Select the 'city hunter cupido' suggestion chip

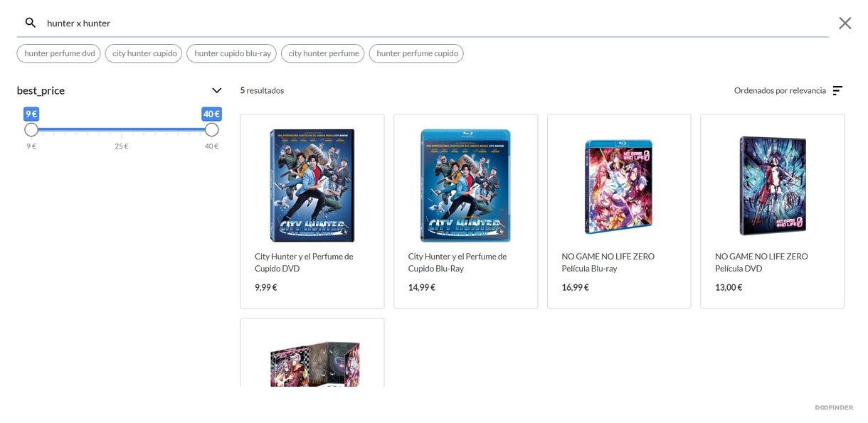coord(144,53)
